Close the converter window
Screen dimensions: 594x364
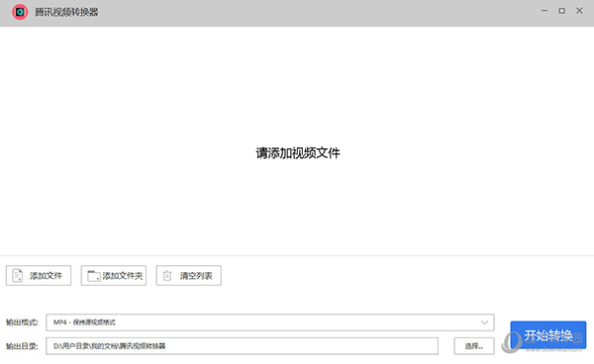pos(579,11)
